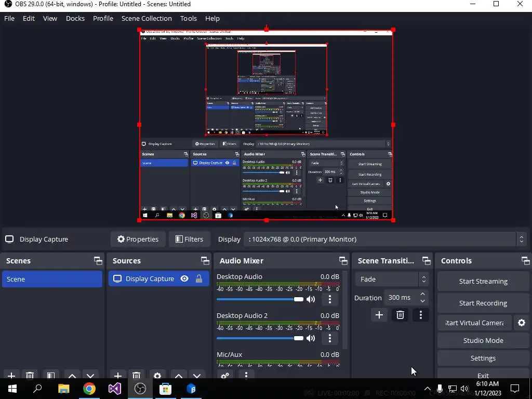Show hidden system tray icons chevron
The height and width of the screenshot is (399, 532).
[x=428, y=389]
